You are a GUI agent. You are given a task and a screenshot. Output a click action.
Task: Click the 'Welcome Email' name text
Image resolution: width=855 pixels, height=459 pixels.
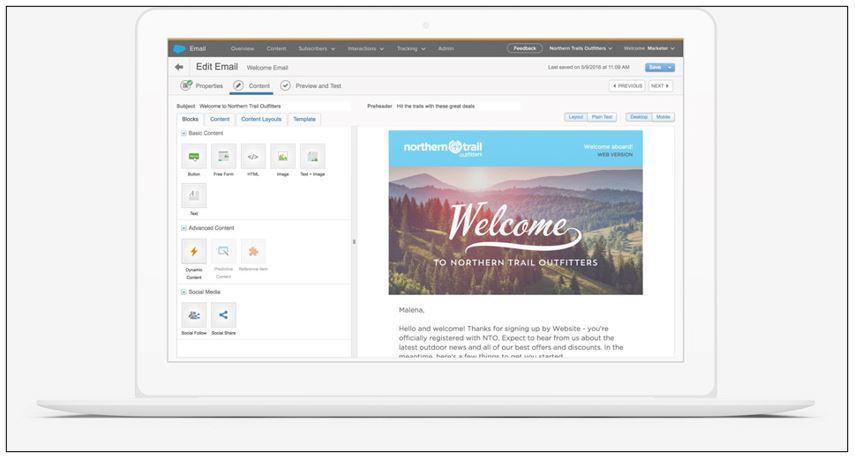pos(267,68)
